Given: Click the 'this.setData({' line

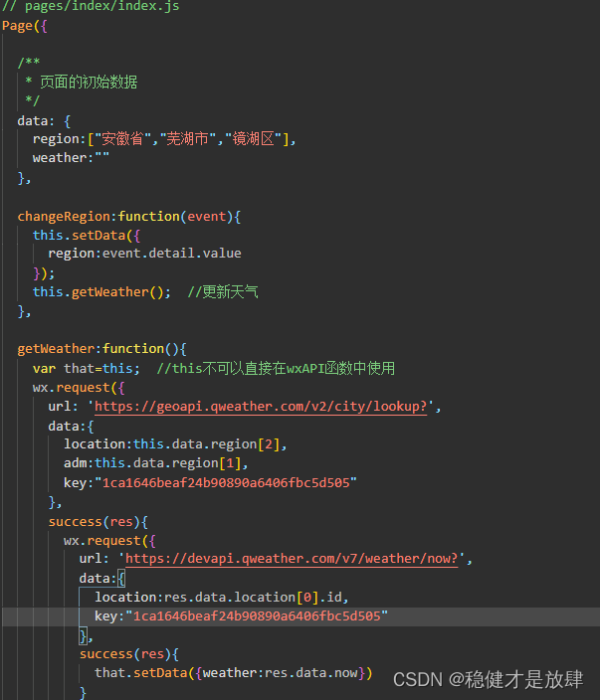Looking at the screenshot, I should click(x=87, y=236).
